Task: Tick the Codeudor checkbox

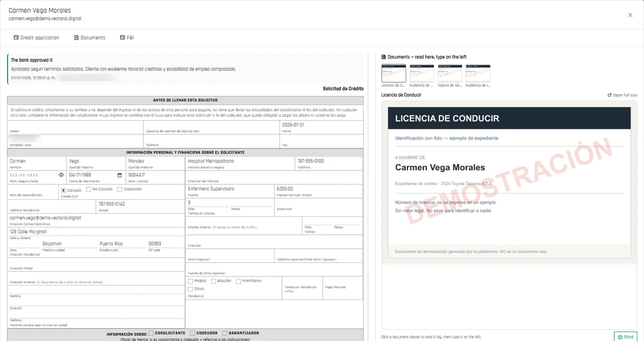Action: pos(192,333)
